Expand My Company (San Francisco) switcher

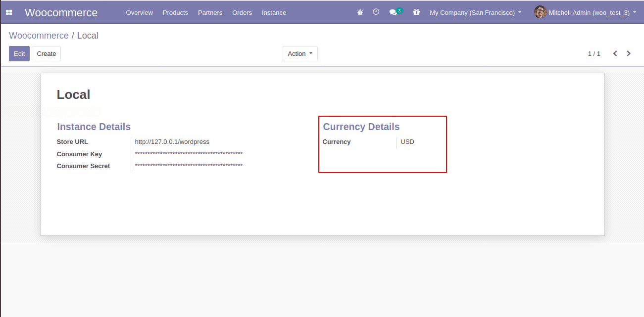click(476, 13)
